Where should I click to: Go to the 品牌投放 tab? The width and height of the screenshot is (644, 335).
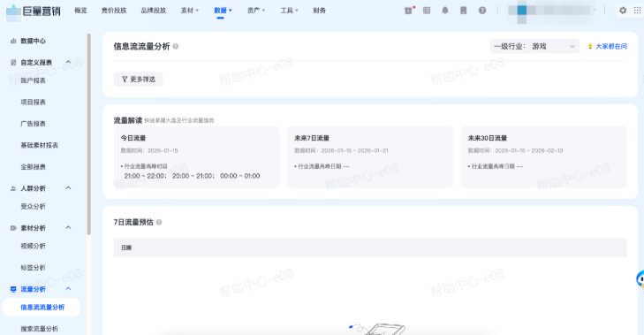point(154,11)
